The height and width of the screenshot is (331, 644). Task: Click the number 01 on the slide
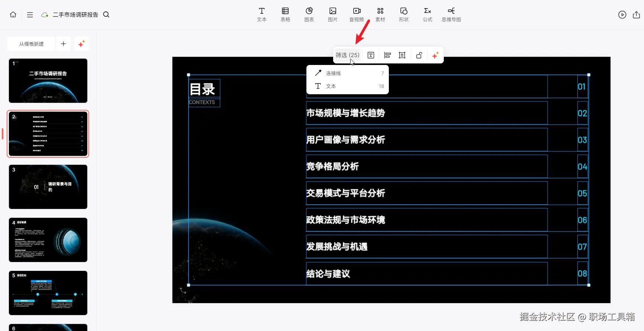click(582, 87)
